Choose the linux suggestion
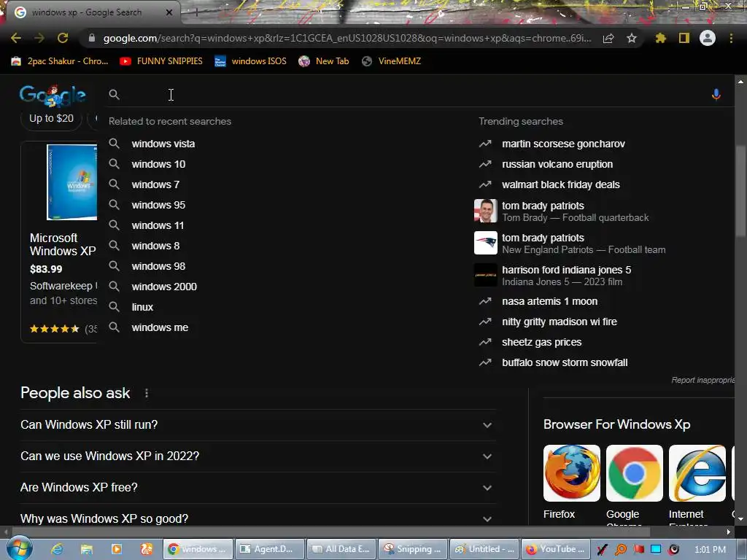The height and width of the screenshot is (560, 747). pyautogui.click(x=142, y=307)
